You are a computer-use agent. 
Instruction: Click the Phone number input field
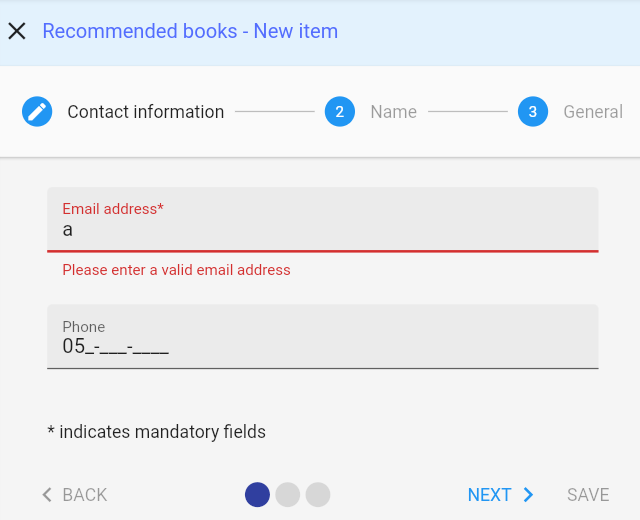point(322,347)
